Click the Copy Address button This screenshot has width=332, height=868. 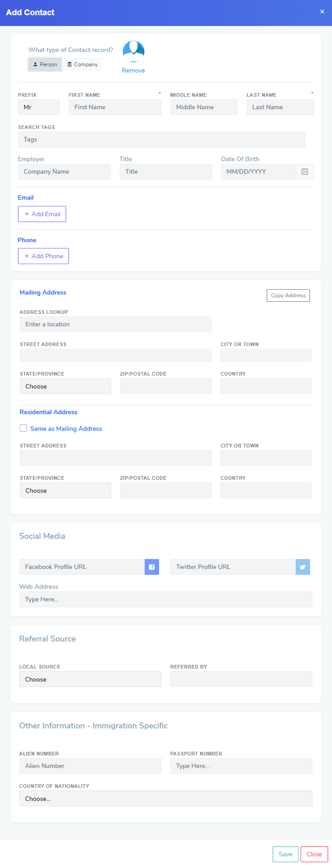coord(288,295)
